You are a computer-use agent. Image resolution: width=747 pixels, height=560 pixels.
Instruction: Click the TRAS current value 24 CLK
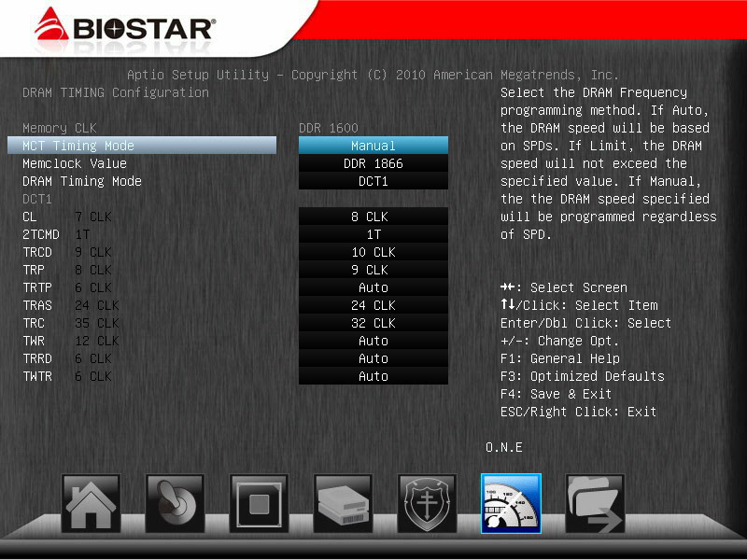(x=97, y=305)
